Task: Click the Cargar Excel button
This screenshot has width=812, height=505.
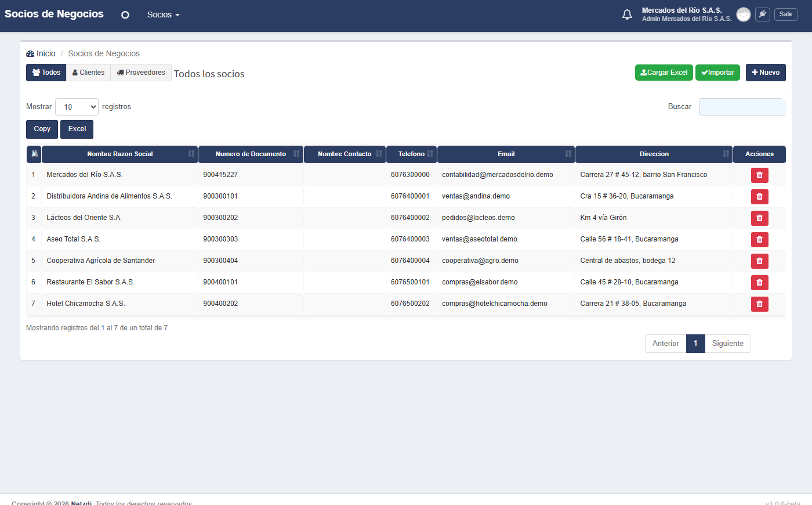Action: coord(664,73)
